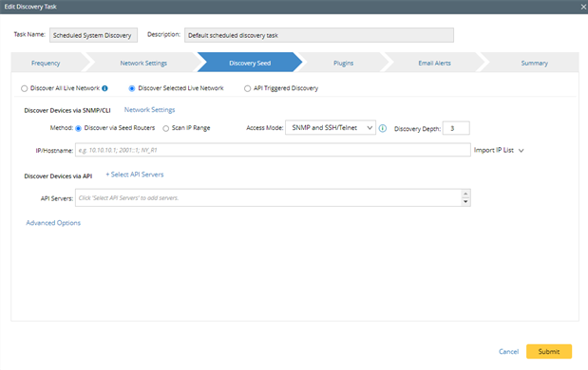Click info icon next to Access Mode dropdown
588x370 pixels.
[383, 128]
